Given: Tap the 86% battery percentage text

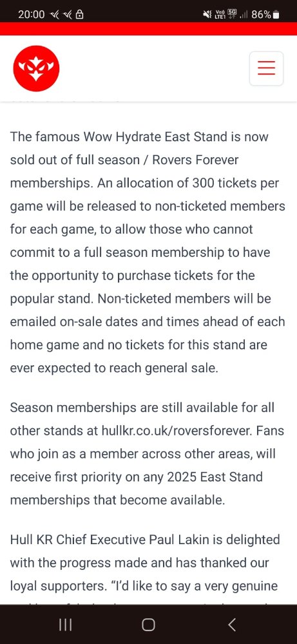Looking at the screenshot, I should tap(262, 15).
